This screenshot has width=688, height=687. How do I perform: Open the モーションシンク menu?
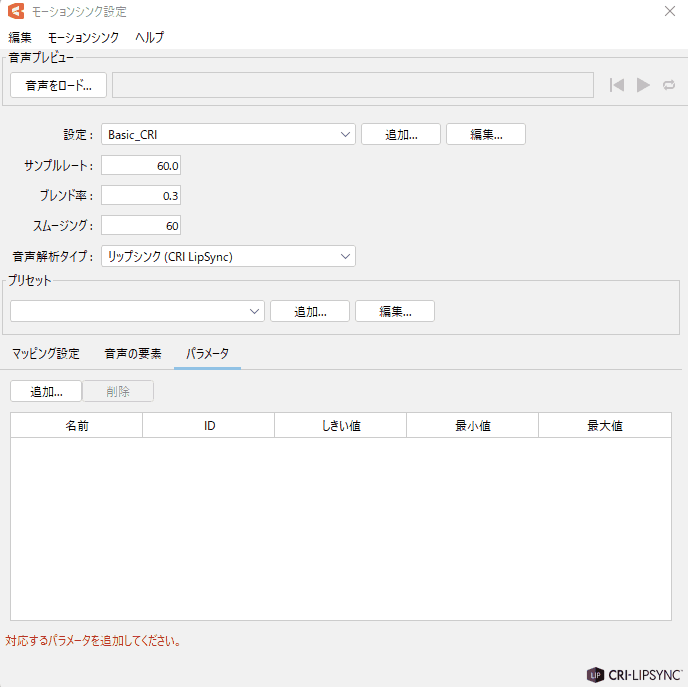83,37
